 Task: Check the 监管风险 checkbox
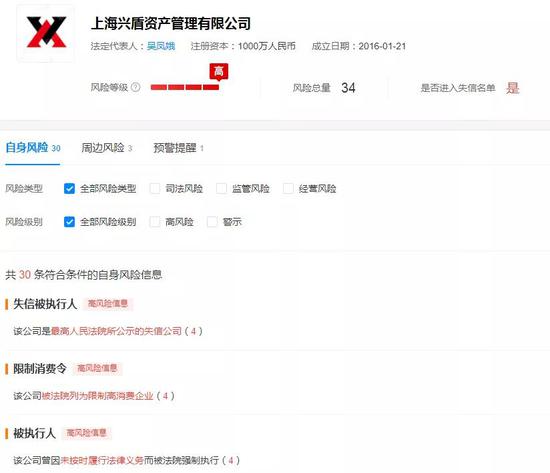[221, 188]
